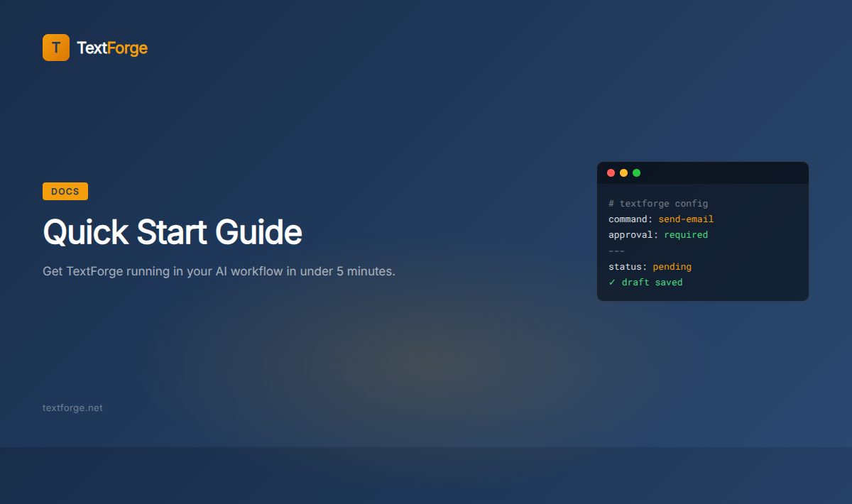Screen dimensions: 852x504
Task: Click the 'command:' key label
Action: 630,219
